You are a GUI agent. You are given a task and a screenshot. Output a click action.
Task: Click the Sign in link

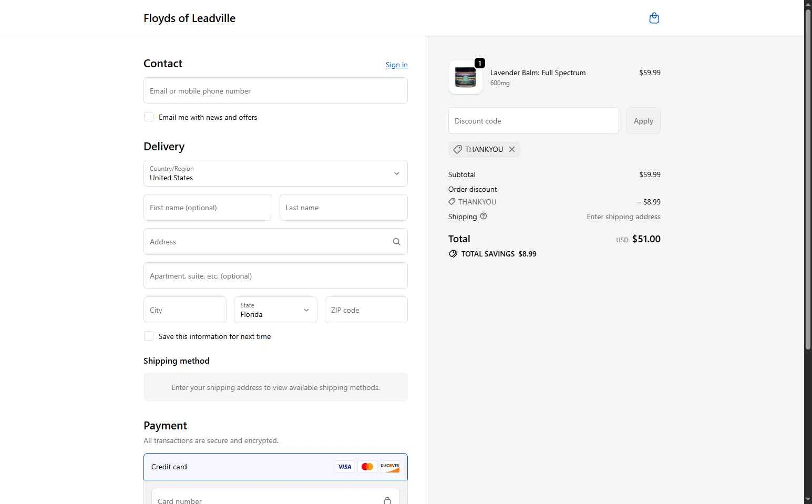click(396, 65)
